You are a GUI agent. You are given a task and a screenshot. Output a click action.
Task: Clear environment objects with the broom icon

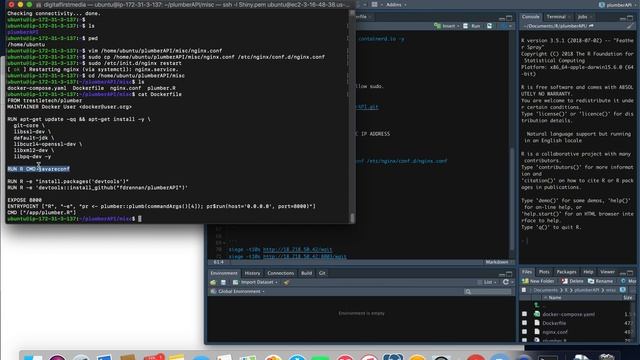pyautogui.click(x=286, y=282)
